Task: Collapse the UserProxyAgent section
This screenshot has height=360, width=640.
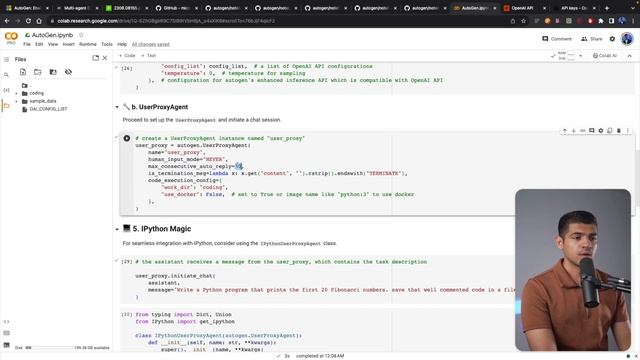Action: click(117, 107)
